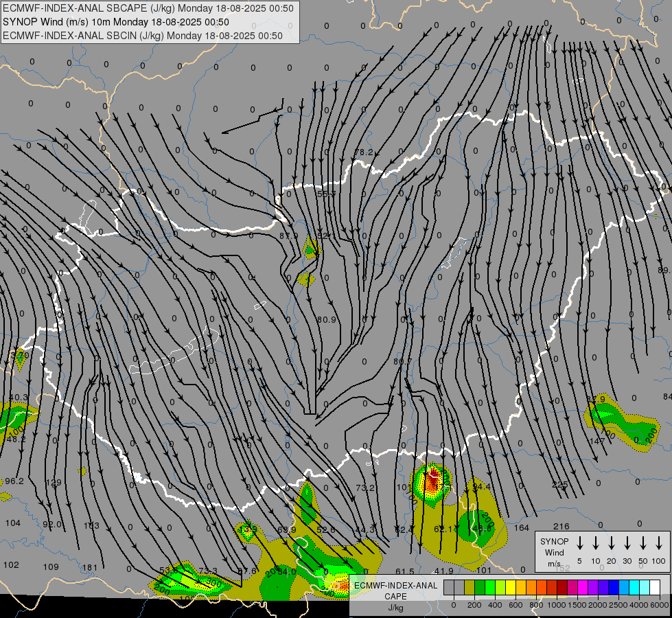Click the 129 value on the map
Image resolution: width=672 pixels, height=618 pixels.
[54, 483]
